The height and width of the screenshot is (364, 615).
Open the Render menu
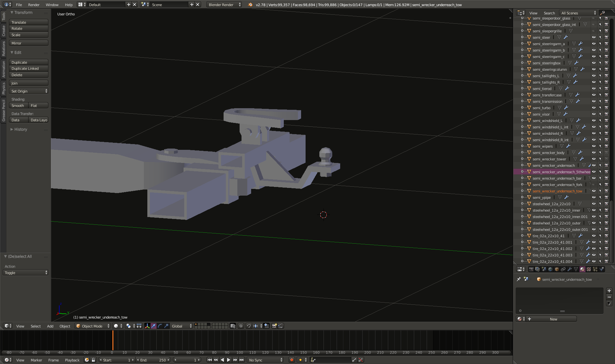[x=34, y=4]
